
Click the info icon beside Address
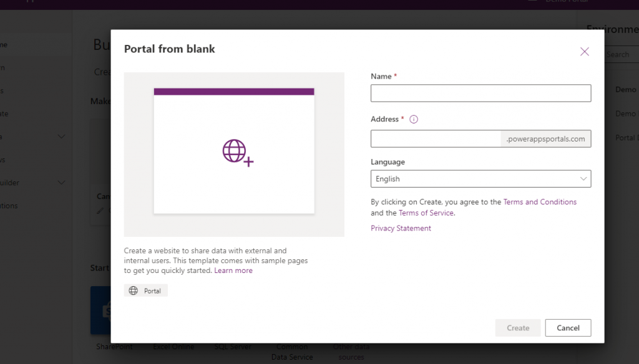click(413, 120)
